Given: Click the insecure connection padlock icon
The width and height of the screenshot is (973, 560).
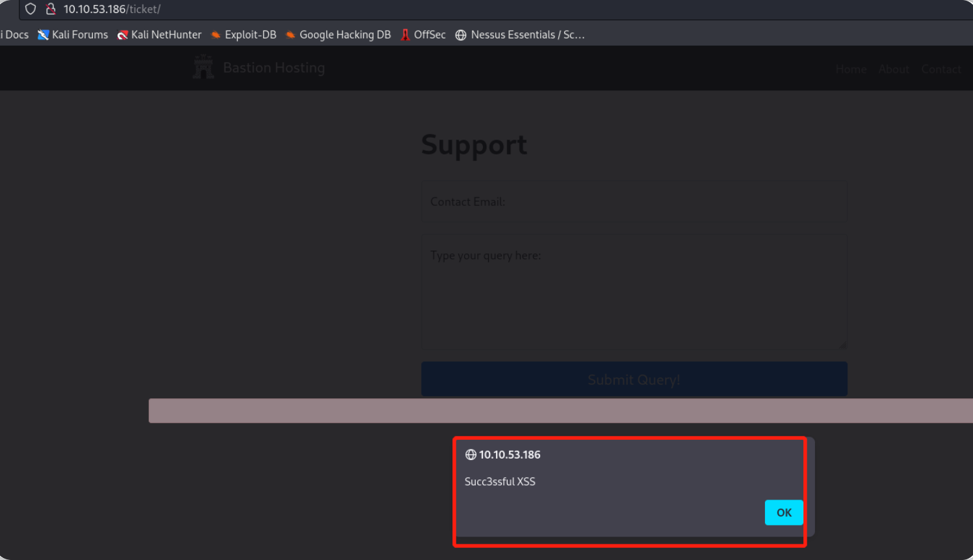Looking at the screenshot, I should coord(51,9).
